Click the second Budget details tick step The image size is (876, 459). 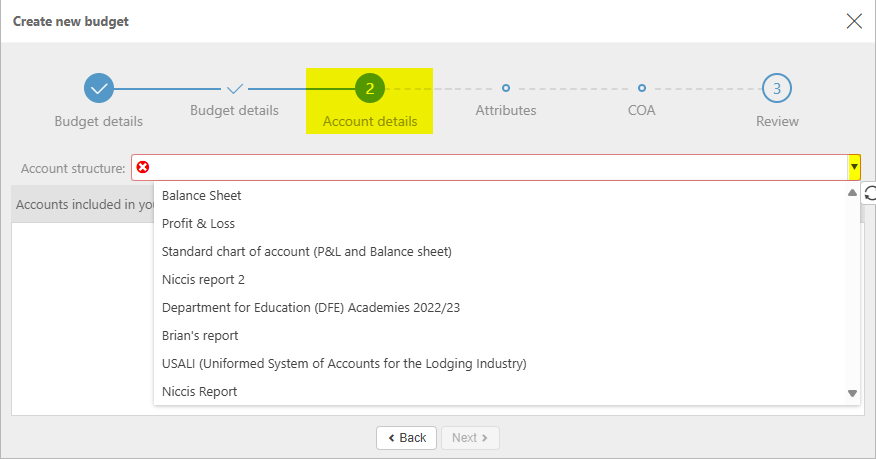click(235, 89)
